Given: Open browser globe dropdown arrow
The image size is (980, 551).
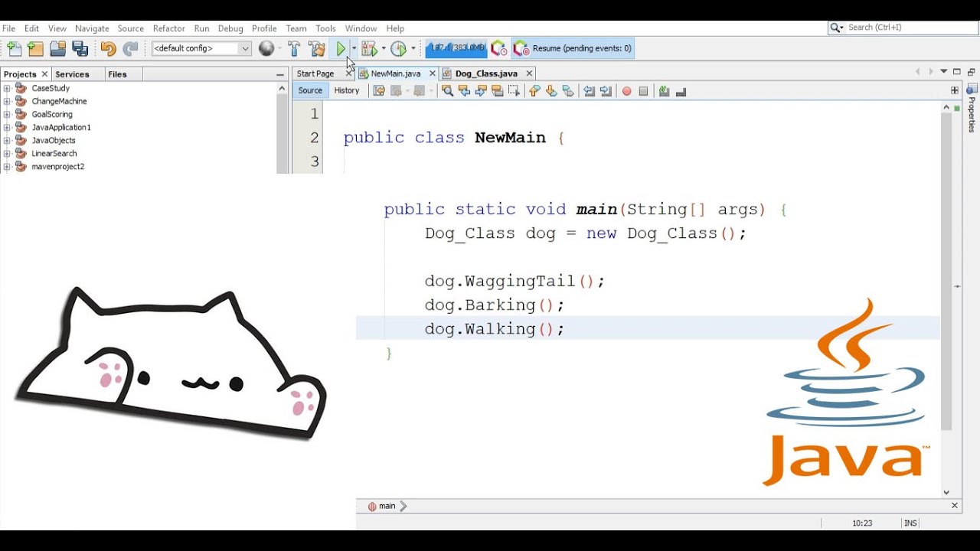Looking at the screenshot, I should [x=279, y=49].
